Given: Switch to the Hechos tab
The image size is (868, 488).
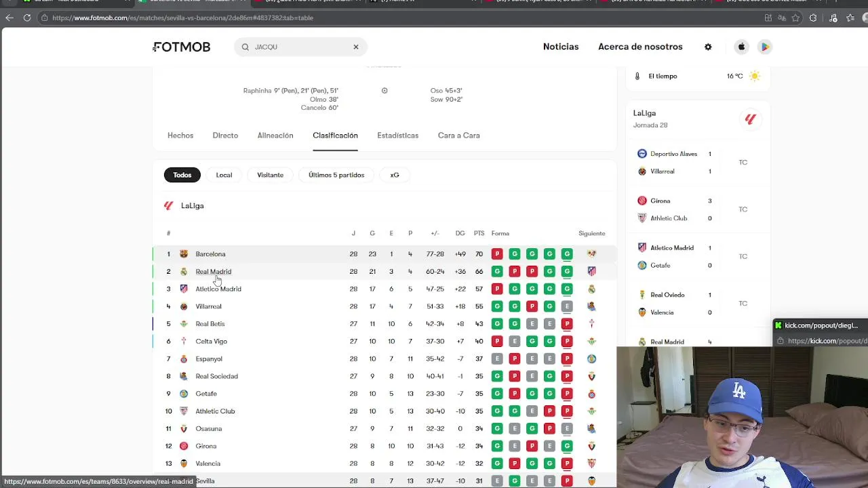Looking at the screenshot, I should (x=180, y=136).
